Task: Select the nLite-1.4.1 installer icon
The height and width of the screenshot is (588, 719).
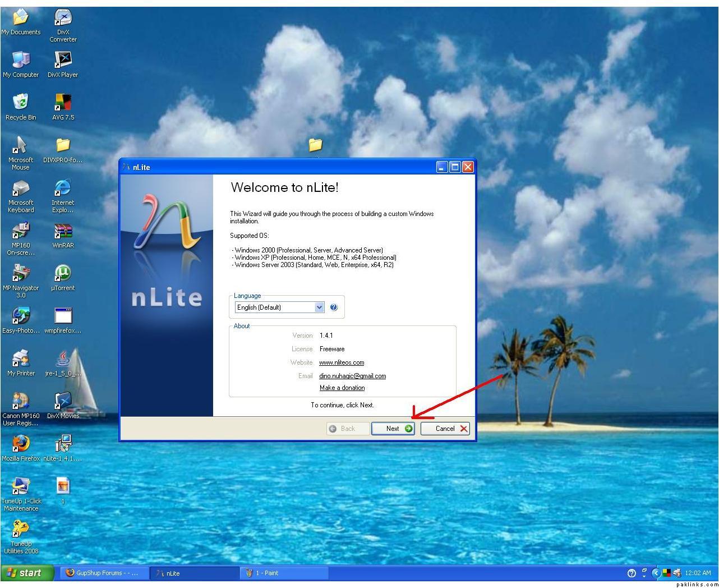Action: coord(63,444)
